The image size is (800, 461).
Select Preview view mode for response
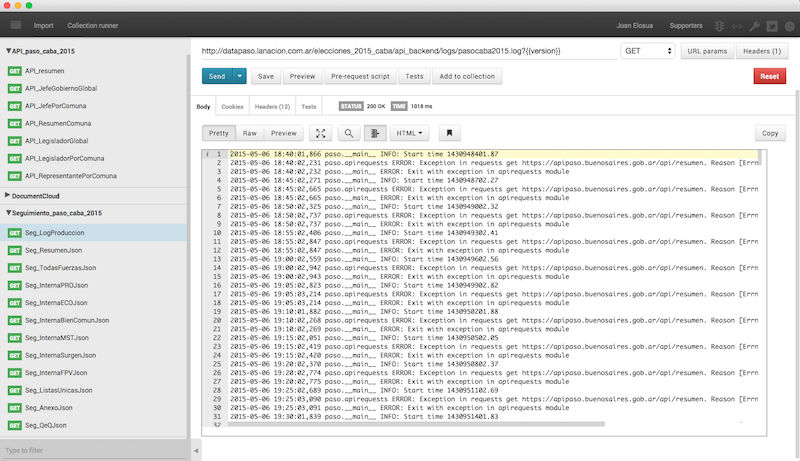click(x=284, y=133)
